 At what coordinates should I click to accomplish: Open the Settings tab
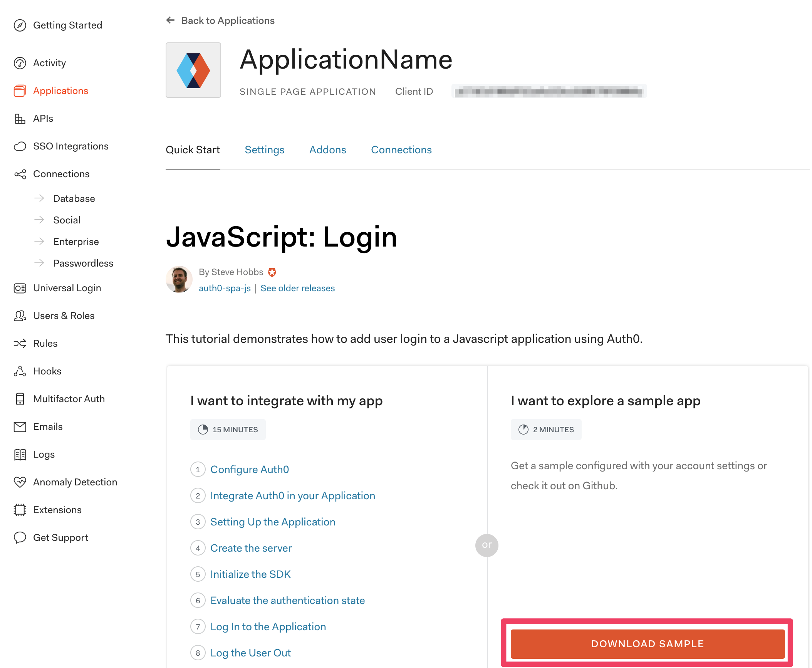click(265, 150)
